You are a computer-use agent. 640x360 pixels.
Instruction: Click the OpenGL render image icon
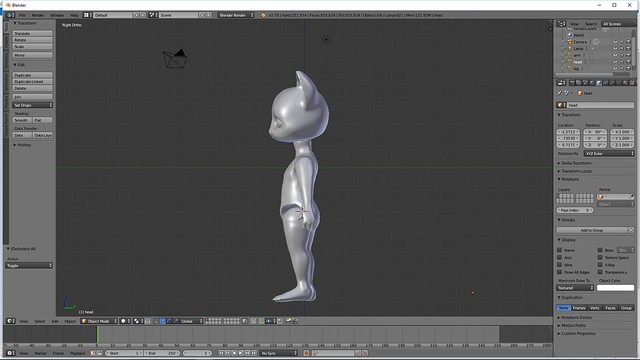tap(288, 321)
